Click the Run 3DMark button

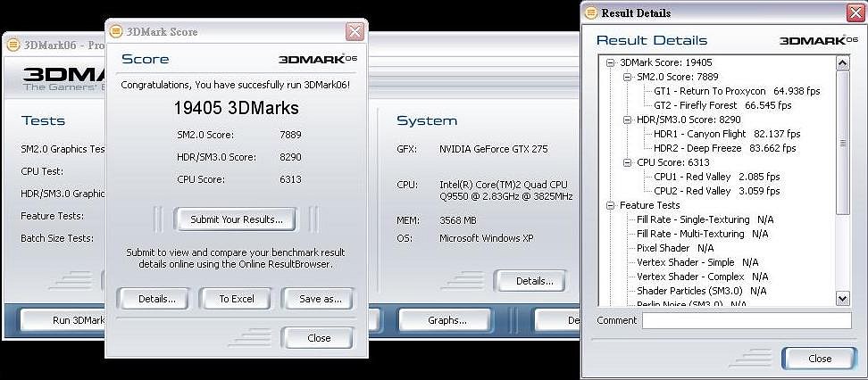pos(63,320)
